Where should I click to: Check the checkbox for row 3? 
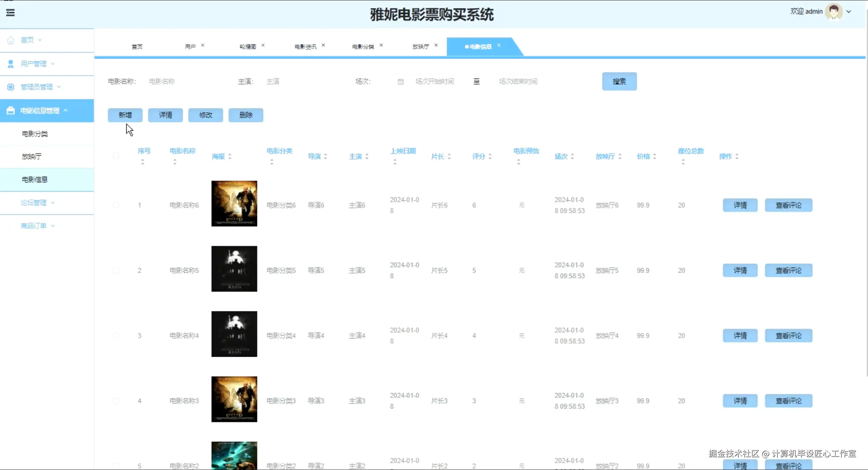(116, 335)
